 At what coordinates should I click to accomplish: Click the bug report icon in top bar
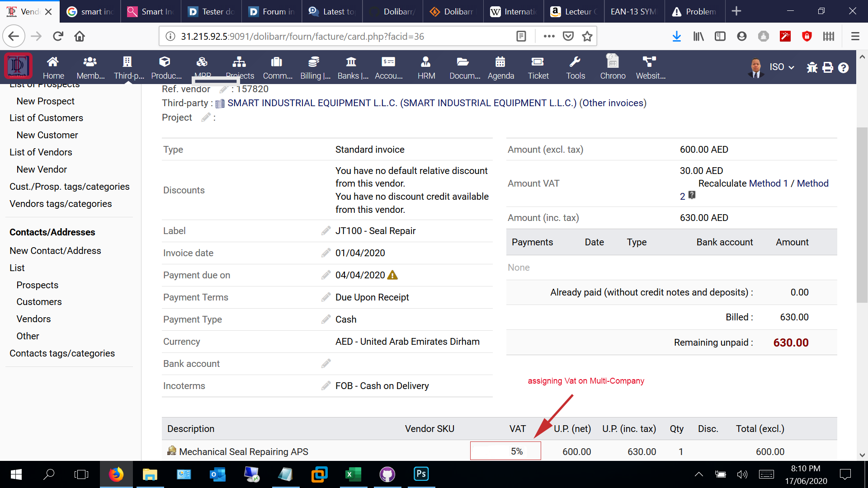812,67
